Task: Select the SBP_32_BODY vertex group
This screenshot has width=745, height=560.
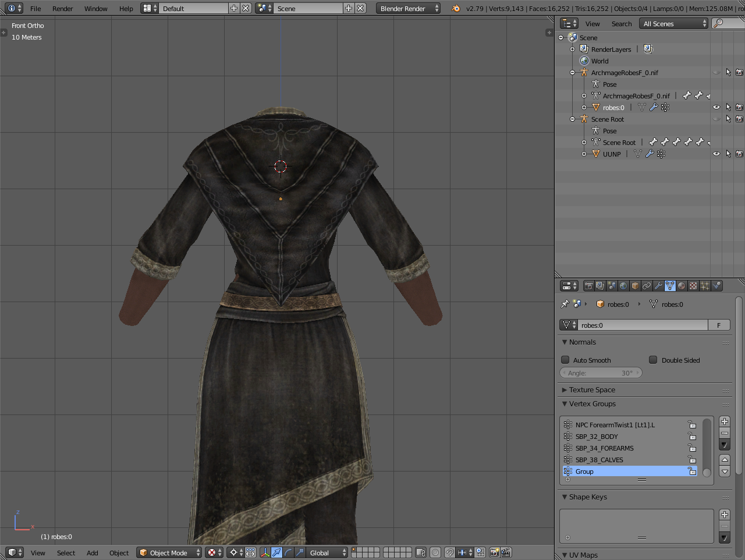Action: tap(630, 437)
